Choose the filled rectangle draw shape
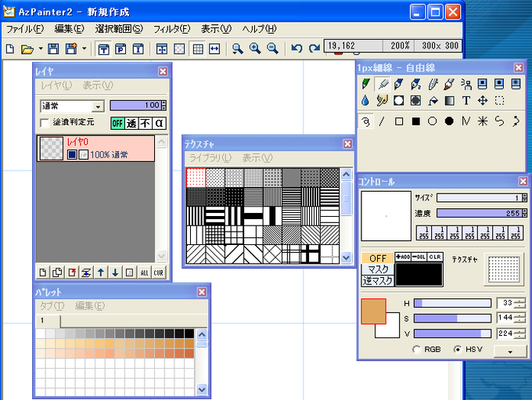Screen dimensions: 532x400 [x=415, y=121]
